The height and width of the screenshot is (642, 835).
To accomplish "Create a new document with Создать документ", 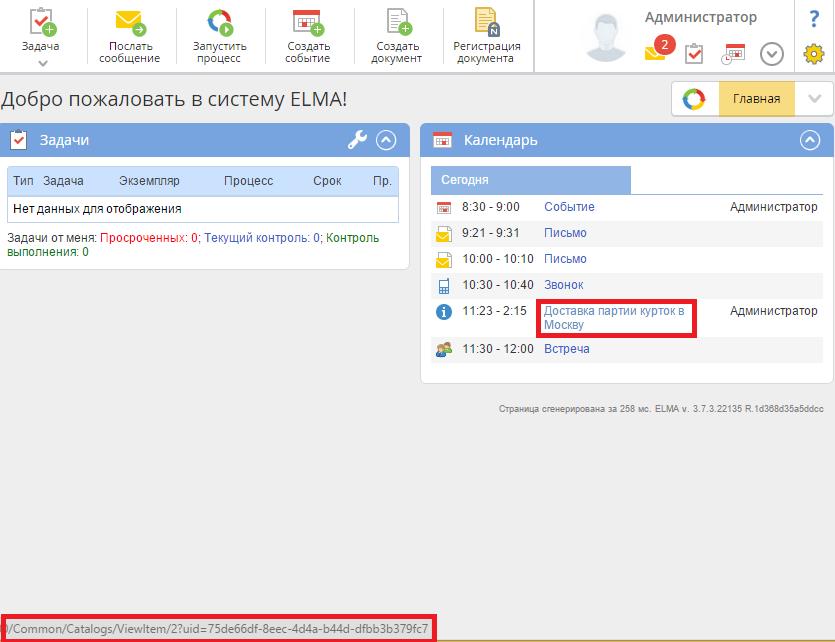I will [398, 22].
